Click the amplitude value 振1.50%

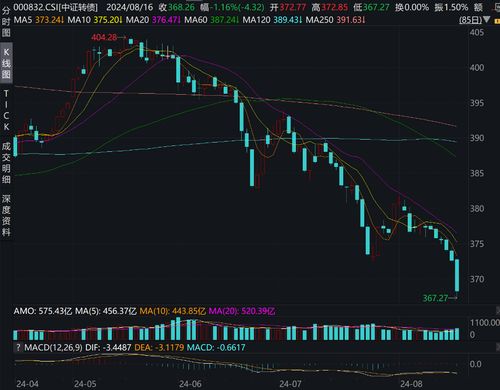[451, 7]
